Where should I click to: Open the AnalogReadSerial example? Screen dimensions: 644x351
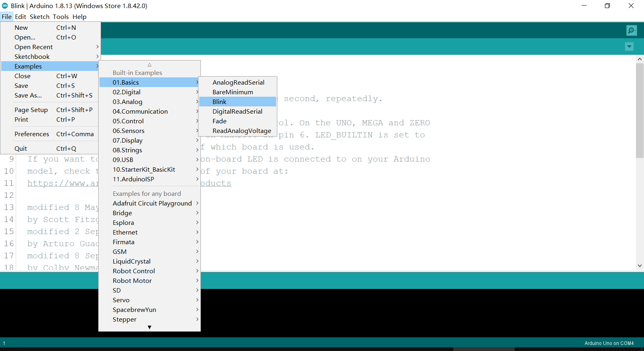point(238,82)
